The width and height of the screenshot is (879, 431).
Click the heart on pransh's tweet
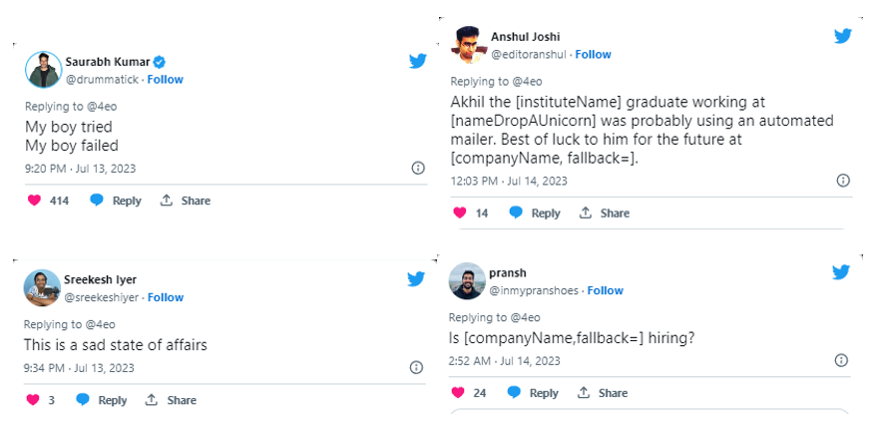(x=459, y=393)
